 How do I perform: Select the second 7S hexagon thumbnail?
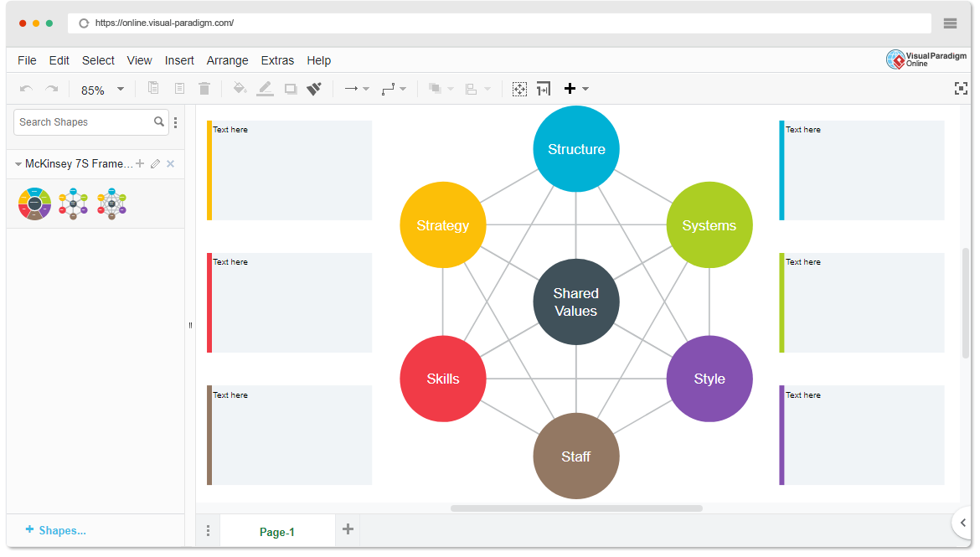pyautogui.click(x=73, y=204)
